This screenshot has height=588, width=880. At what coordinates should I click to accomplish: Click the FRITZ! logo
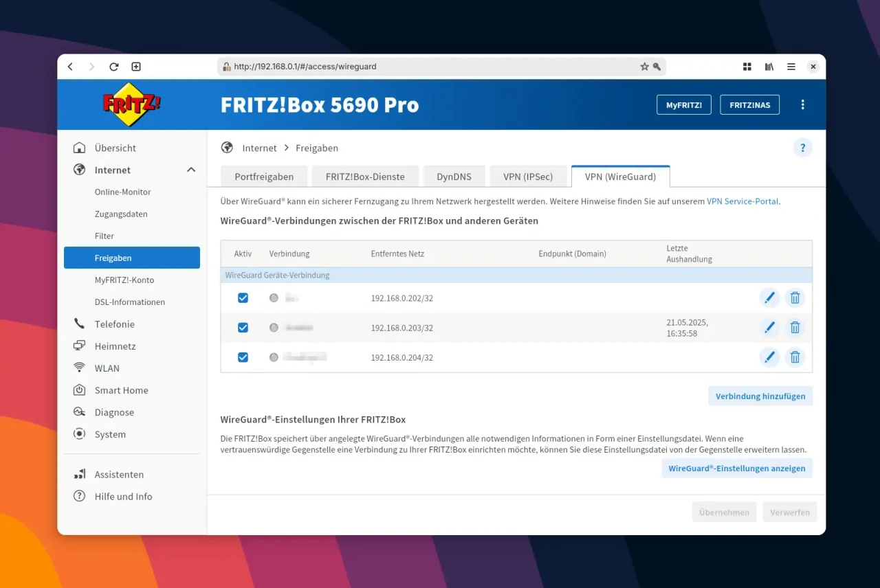coord(131,104)
